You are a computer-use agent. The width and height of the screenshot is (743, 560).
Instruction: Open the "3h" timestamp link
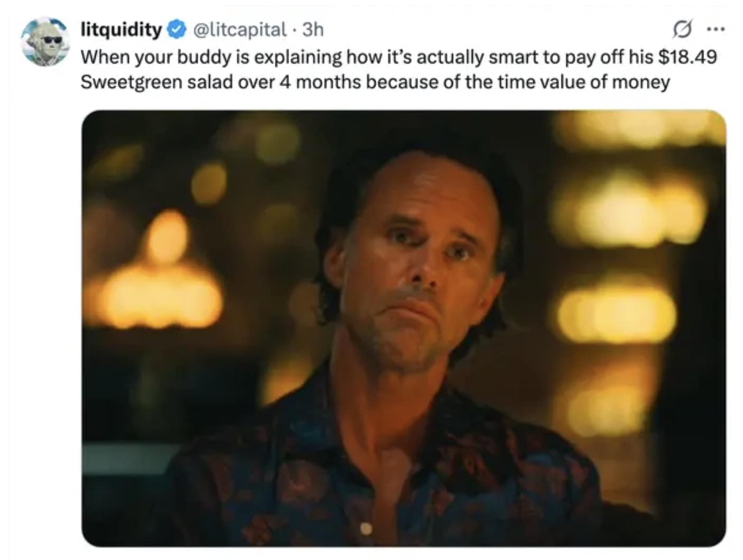(312, 30)
